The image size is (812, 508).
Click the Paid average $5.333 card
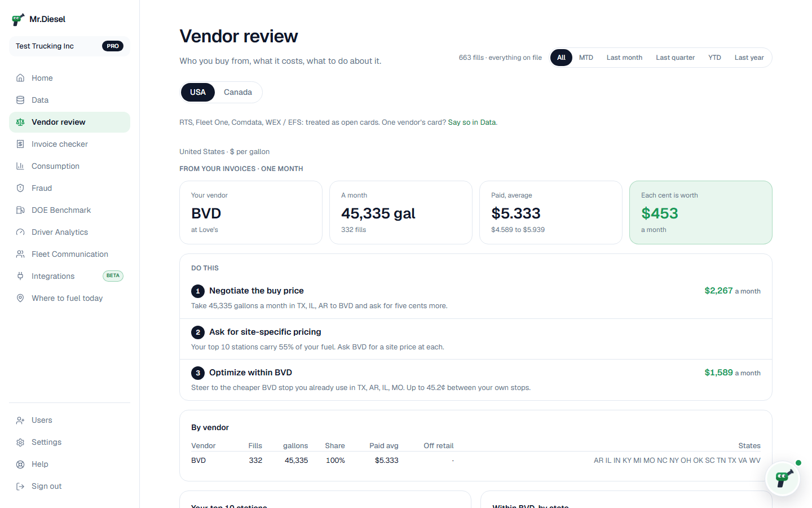[x=551, y=212]
